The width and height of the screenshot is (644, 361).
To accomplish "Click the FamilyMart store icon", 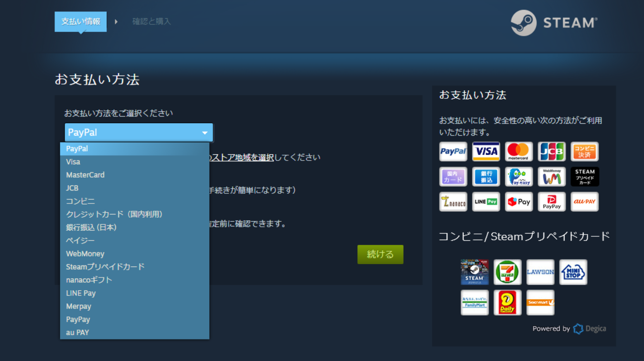I will (x=474, y=302).
